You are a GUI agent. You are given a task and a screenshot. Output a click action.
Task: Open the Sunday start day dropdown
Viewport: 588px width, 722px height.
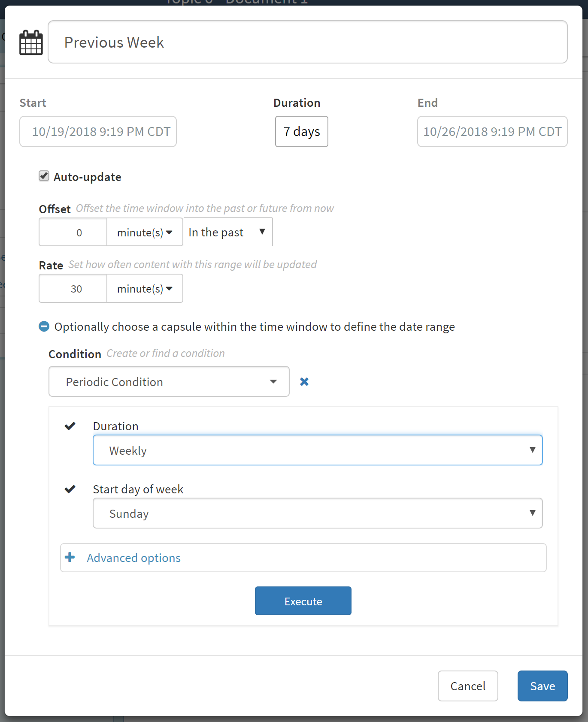click(x=318, y=513)
